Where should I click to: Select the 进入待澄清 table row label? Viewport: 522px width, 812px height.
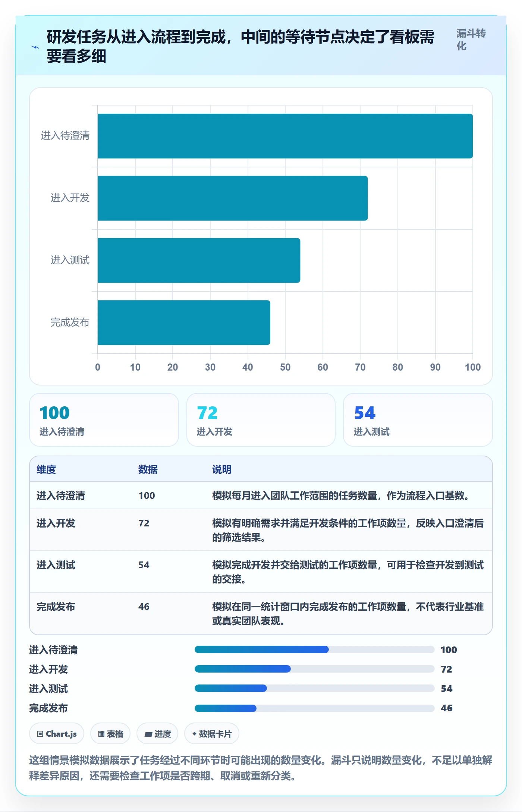pyautogui.click(x=61, y=495)
